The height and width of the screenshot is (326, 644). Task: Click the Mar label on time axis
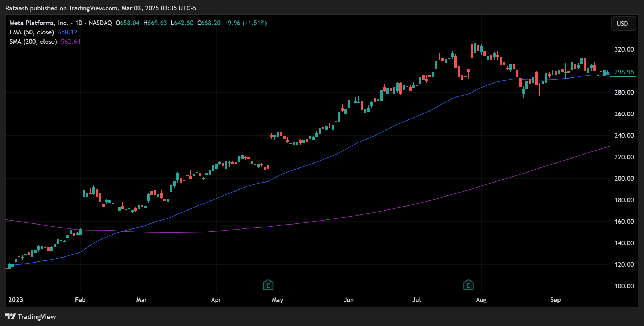pos(142,300)
